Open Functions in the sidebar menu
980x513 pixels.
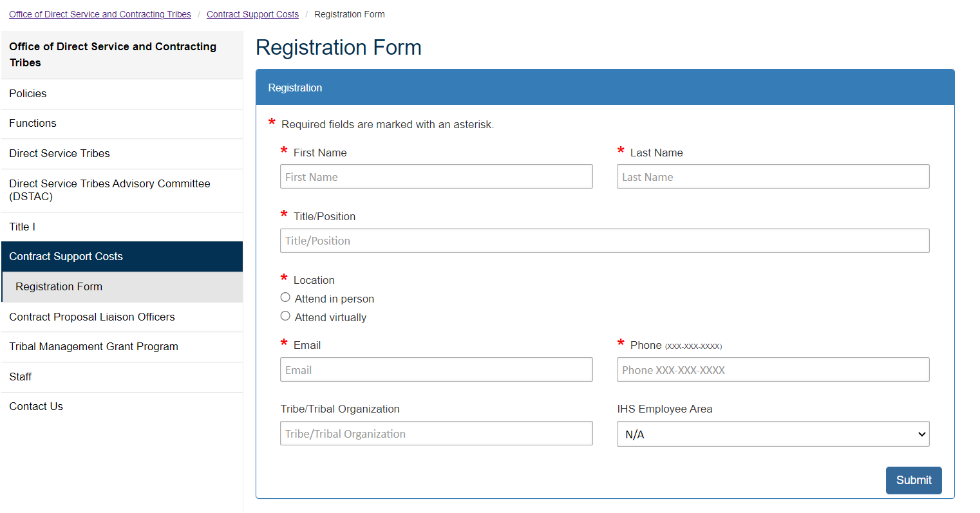click(x=33, y=124)
